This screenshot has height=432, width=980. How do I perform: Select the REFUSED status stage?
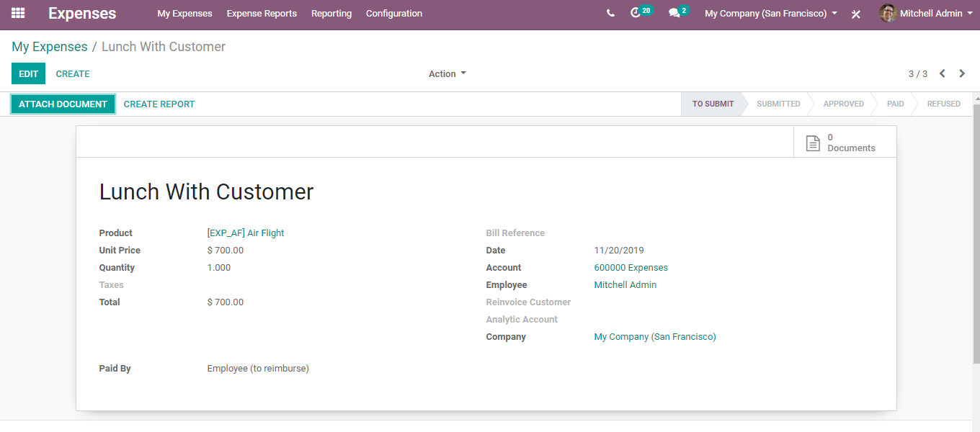pyautogui.click(x=943, y=104)
